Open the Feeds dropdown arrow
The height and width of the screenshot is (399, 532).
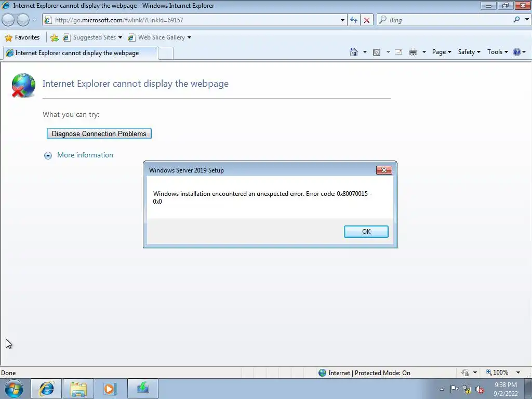(388, 52)
